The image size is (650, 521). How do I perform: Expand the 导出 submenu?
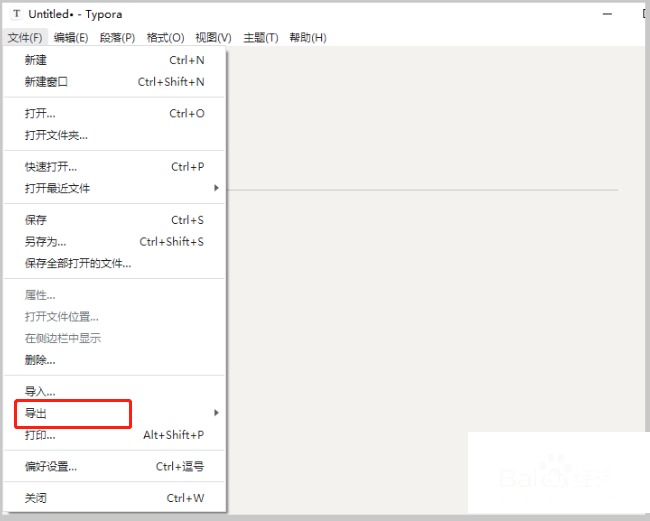pyautogui.click(x=114, y=413)
